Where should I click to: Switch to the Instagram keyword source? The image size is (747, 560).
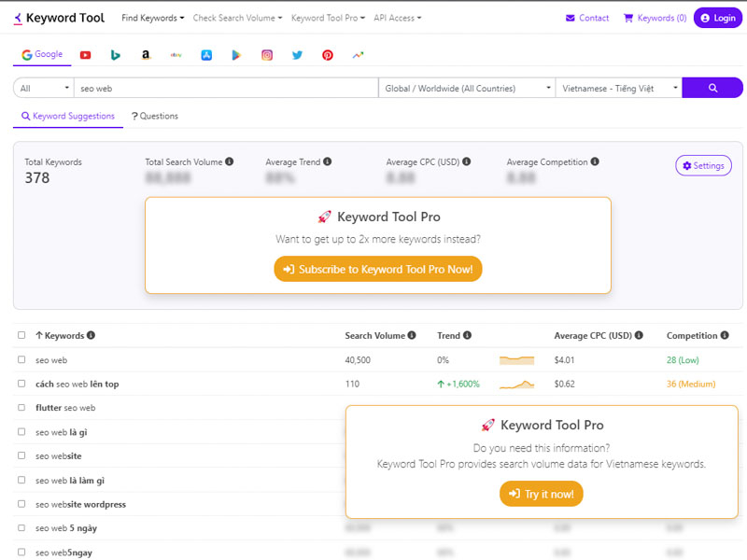point(267,55)
